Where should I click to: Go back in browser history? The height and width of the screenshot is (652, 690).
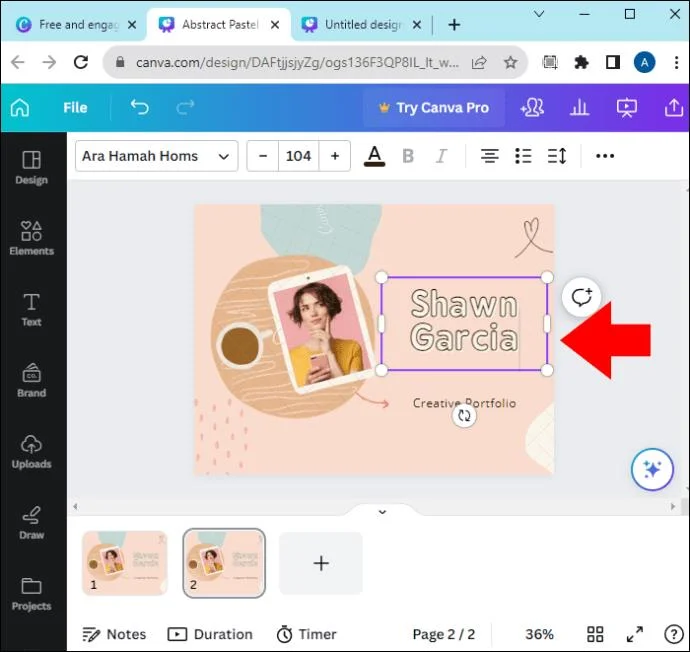[x=18, y=62]
